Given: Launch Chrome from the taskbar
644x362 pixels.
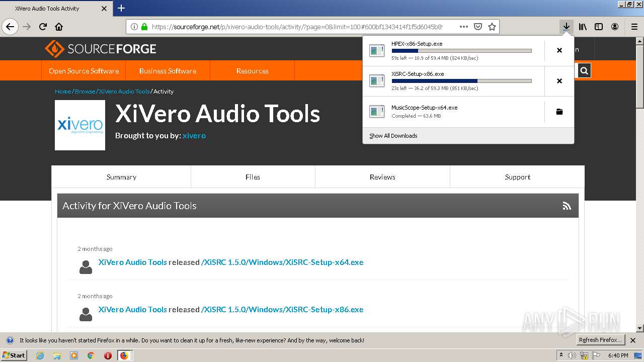Looking at the screenshot, I should [91, 355].
